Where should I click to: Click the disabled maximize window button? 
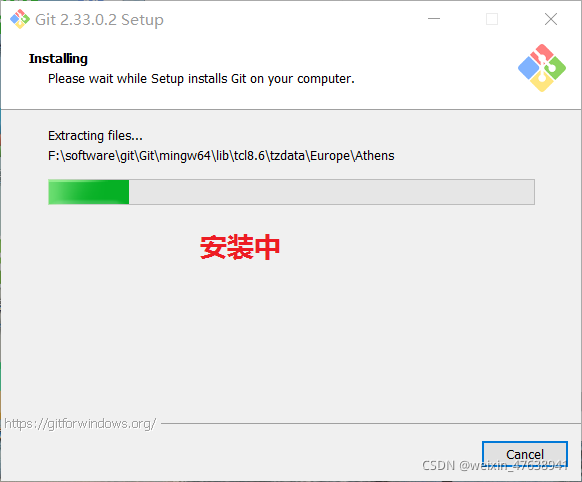point(492,19)
